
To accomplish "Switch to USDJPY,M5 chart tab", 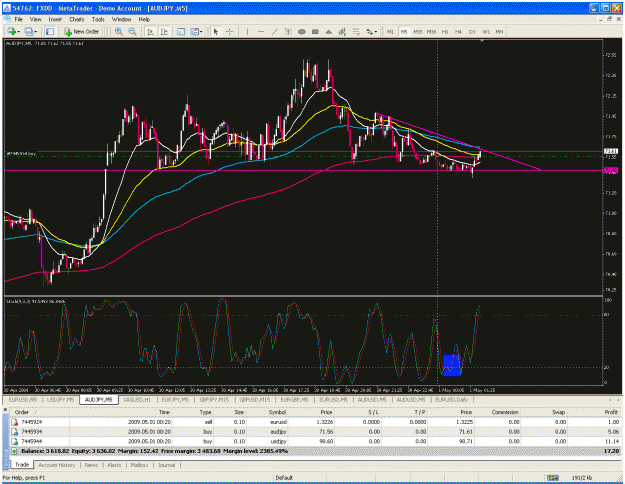I will click(61, 399).
